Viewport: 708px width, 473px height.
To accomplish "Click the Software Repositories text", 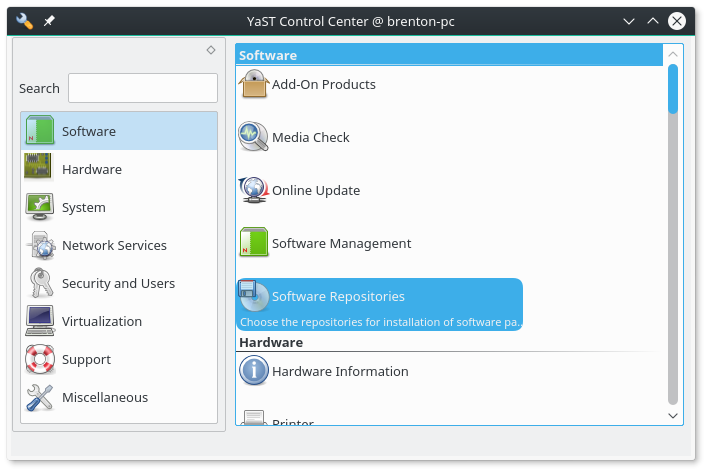I will pos(338,297).
